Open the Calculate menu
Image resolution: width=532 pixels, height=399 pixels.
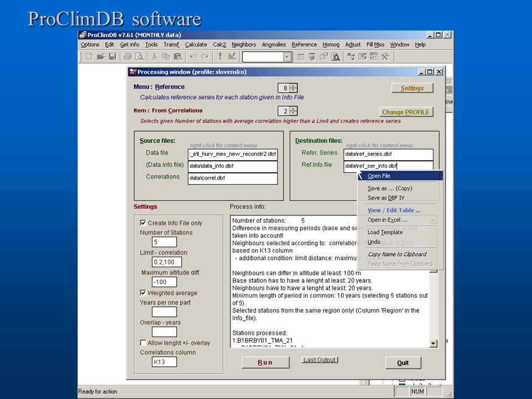[196, 44]
